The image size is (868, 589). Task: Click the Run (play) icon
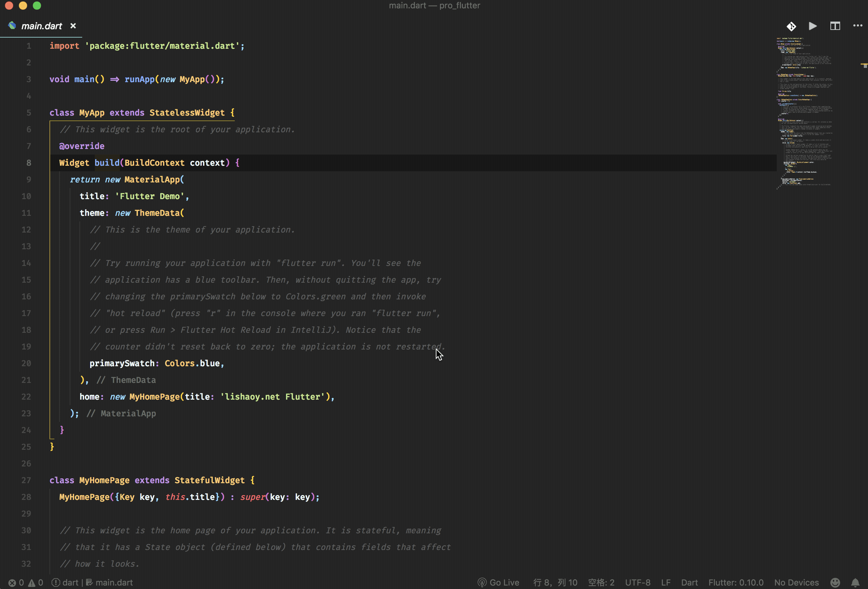[x=813, y=26]
